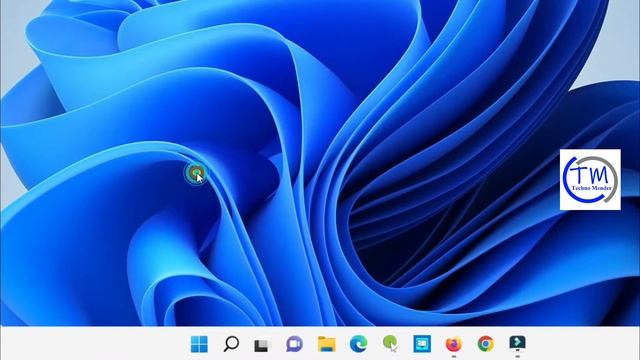Launch Microsoft Edge browser
The height and width of the screenshot is (360, 640).
click(x=358, y=344)
